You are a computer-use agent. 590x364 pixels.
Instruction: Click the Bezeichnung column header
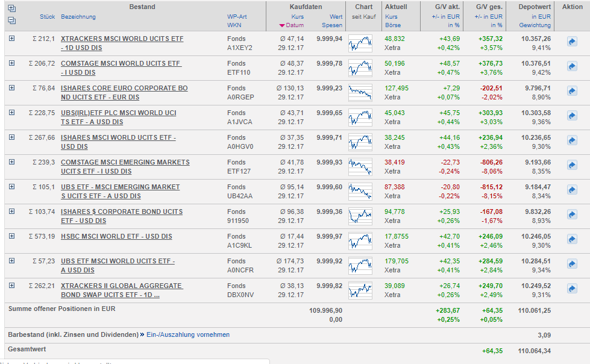coord(78,17)
